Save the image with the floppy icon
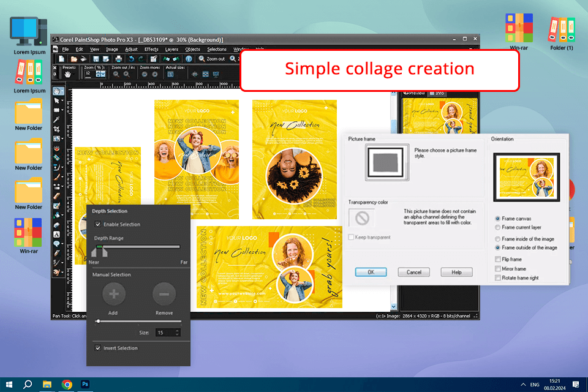 click(96, 59)
